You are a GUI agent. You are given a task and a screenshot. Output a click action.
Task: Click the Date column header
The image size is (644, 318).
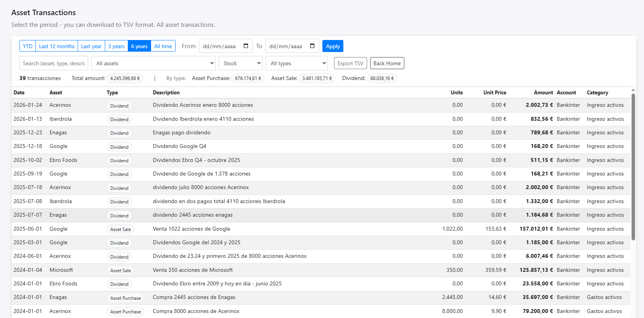click(19, 92)
